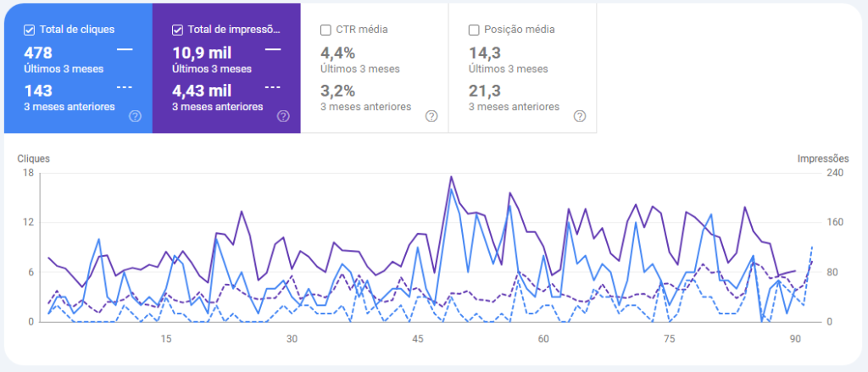Click dashed line legend beside 143 clicks

(125, 87)
